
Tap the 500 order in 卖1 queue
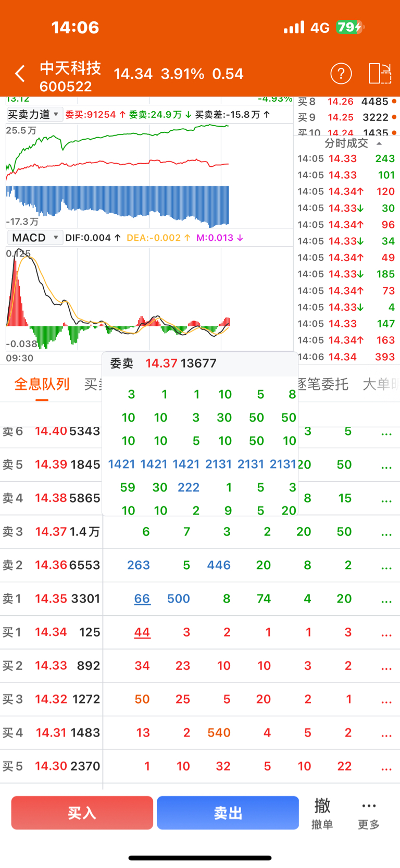click(x=179, y=598)
